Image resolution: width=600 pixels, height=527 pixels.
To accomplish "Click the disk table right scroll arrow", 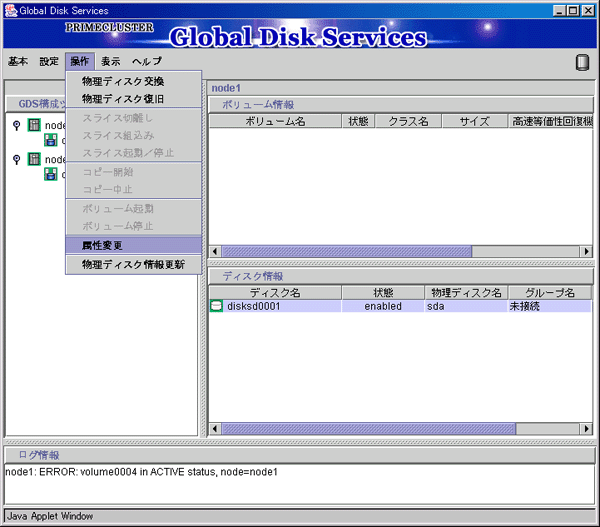I will (x=586, y=429).
